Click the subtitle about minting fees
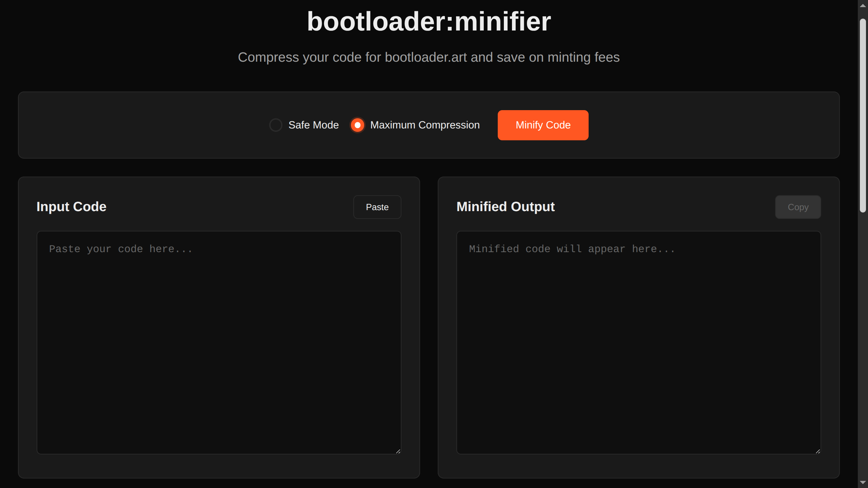The height and width of the screenshot is (488, 868). [429, 57]
